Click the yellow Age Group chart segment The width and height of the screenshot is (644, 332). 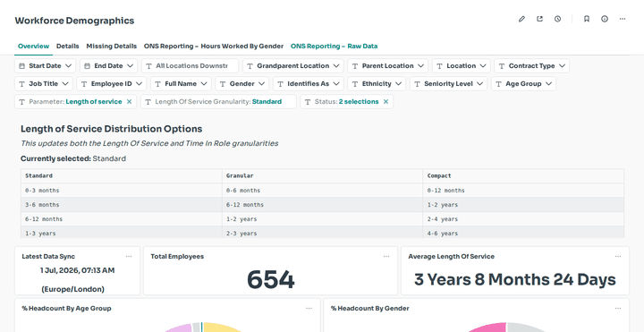click(x=222, y=328)
